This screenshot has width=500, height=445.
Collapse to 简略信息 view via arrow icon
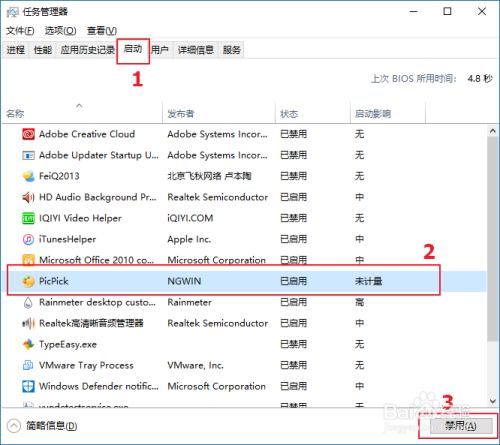pyautogui.click(x=14, y=426)
